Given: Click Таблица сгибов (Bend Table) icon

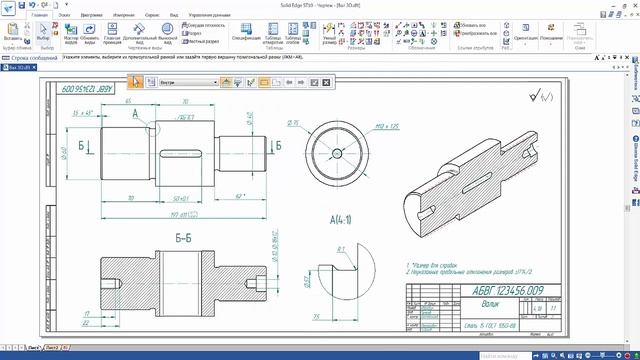Looking at the screenshot, I should (293, 29).
